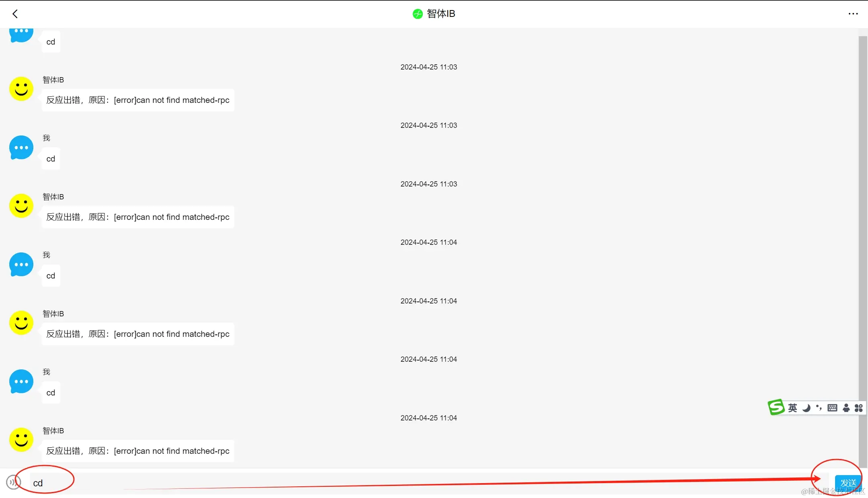Viewport: 868px width, 498px height.
Task: Open the three-dot more options menu
Action: (853, 14)
